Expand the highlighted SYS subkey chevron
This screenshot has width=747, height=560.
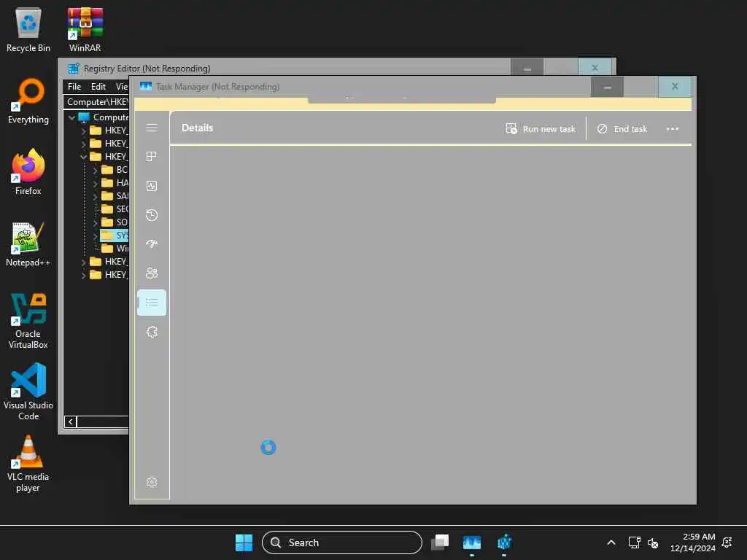click(95, 236)
